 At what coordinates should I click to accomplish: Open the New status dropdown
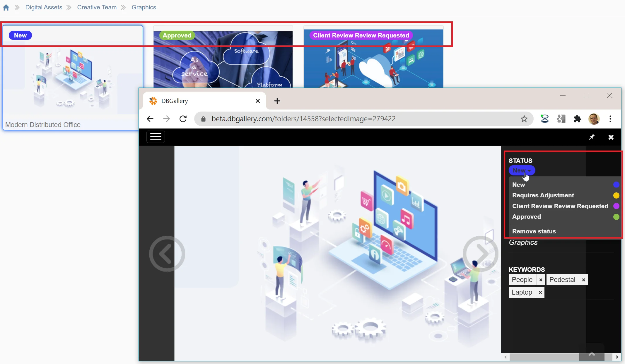click(522, 170)
